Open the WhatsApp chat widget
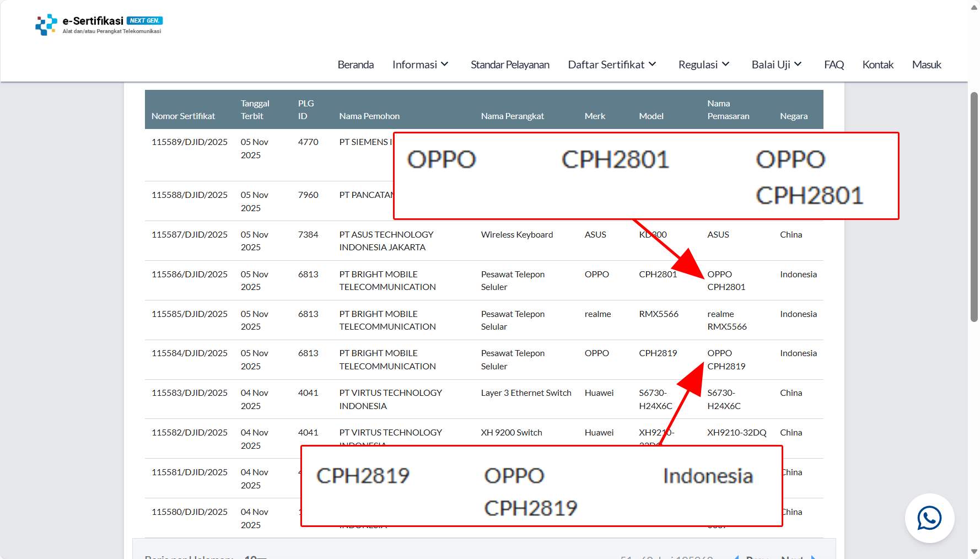 929,518
